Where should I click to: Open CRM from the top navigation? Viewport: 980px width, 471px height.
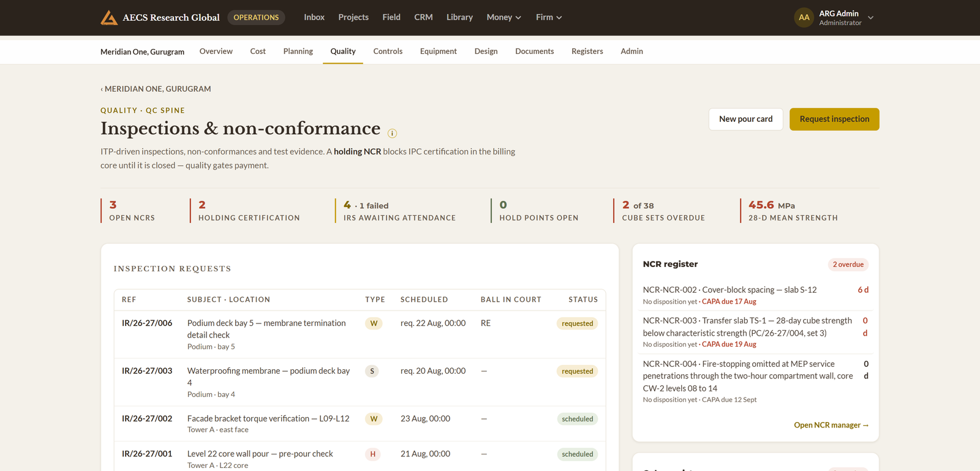point(423,17)
